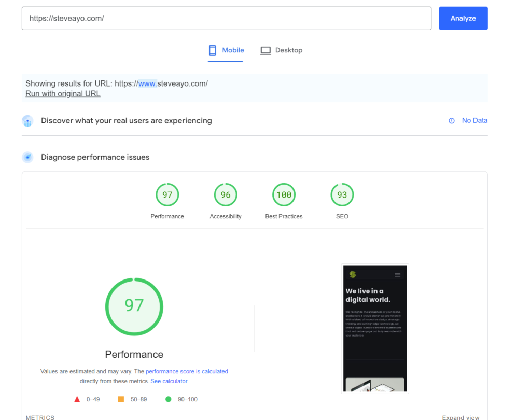Open the Run with original URL link

click(63, 94)
